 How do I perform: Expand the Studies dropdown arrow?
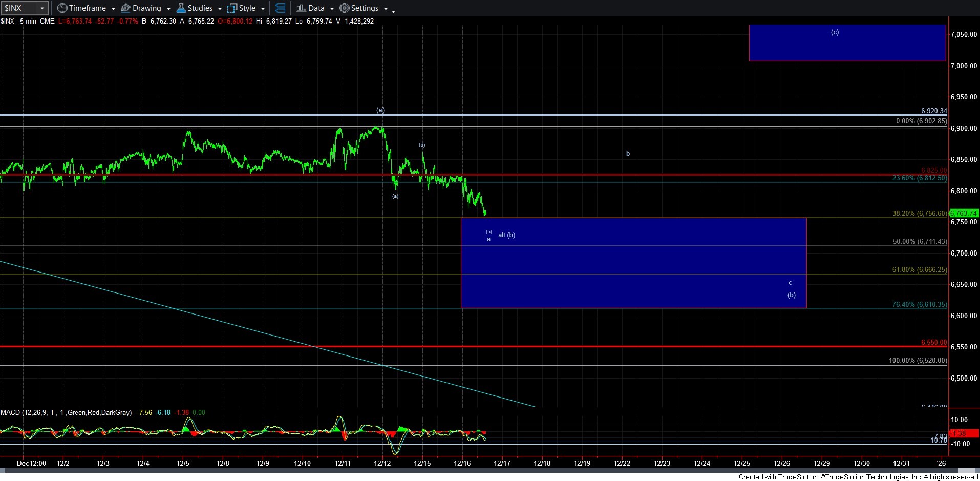tap(220, 9)
